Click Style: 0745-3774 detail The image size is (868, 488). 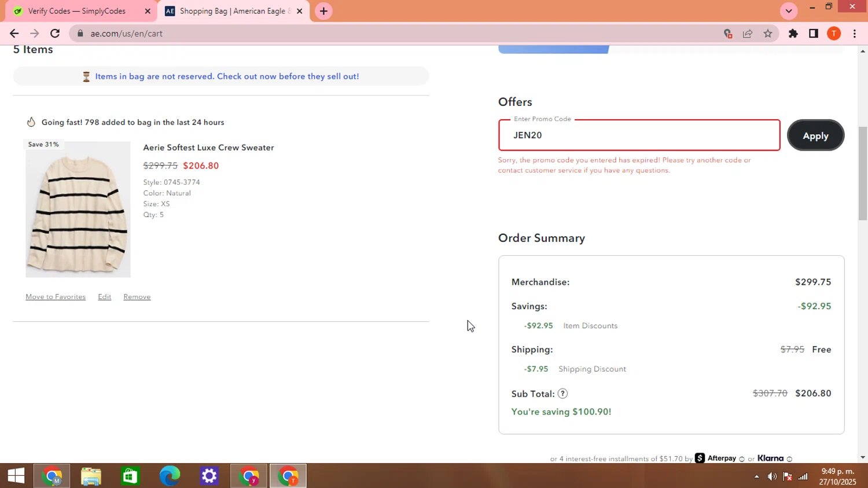click(171, 182)
